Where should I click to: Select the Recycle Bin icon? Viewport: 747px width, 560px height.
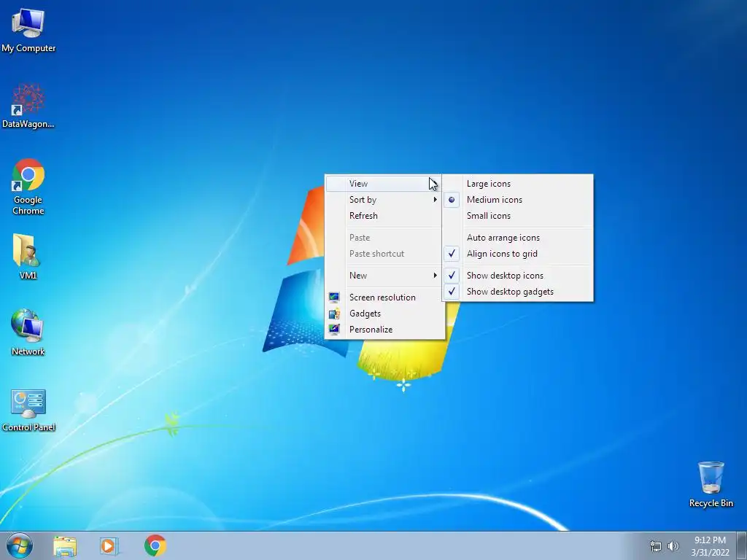(x=711, y=484)
